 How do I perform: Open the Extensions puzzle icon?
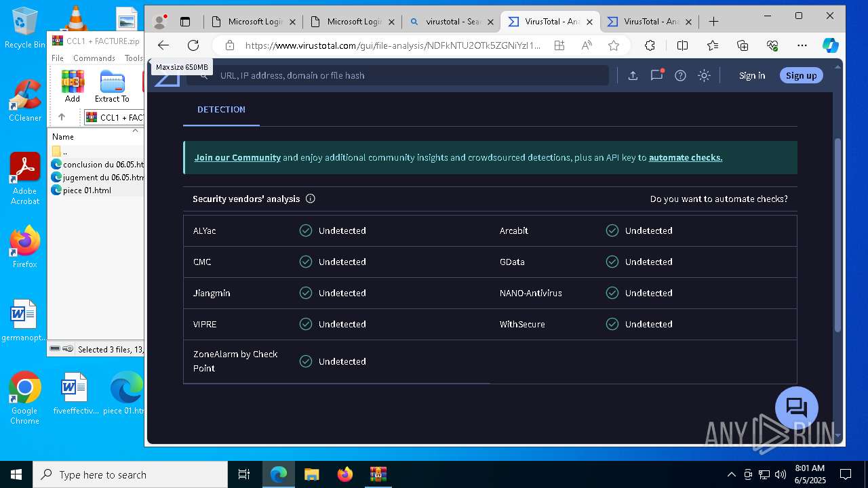[650, 45]
